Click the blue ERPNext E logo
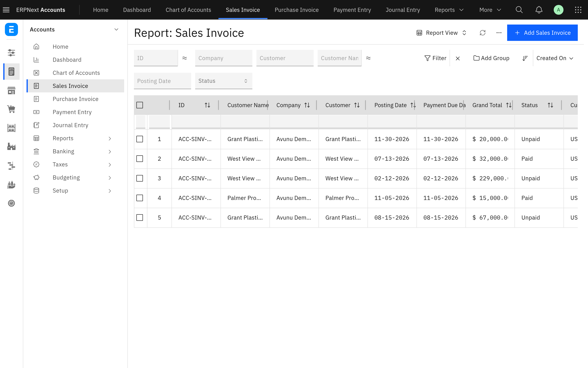Screen dimensions: 588x368 click(11, 29)
